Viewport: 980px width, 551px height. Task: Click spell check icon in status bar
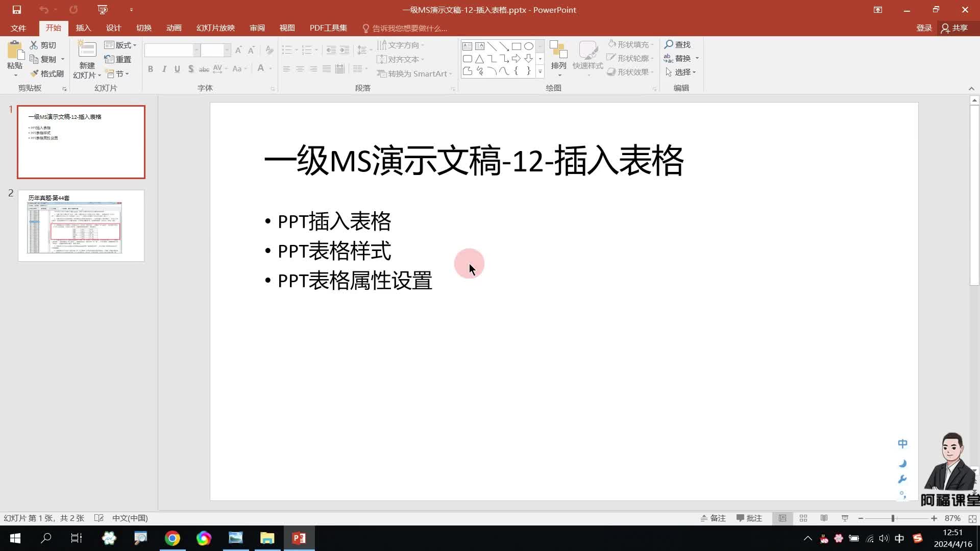tap(99, 518)
